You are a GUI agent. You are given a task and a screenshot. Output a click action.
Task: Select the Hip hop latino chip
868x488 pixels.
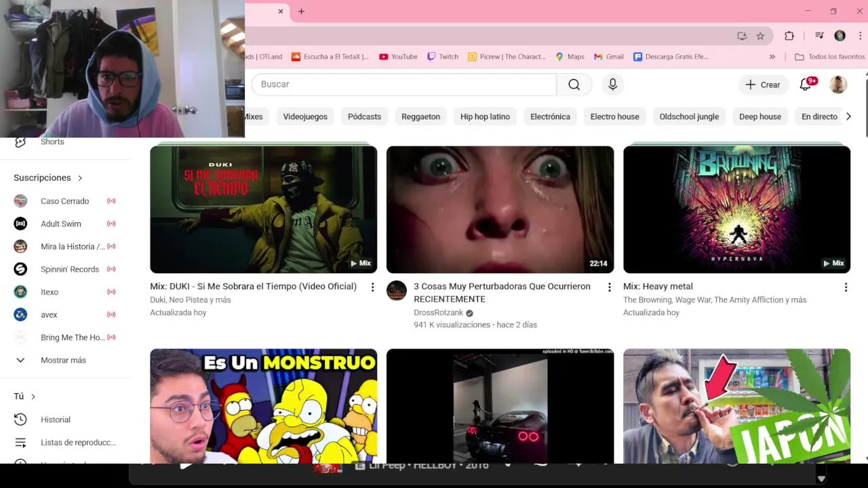pyautogui.click(x=485, y=117)
